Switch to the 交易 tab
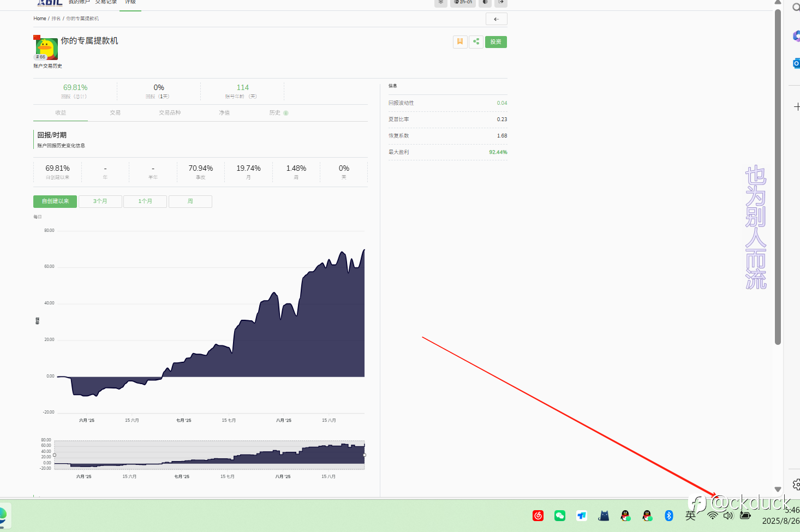Screen dimensions: 800x532 (115, 113)
